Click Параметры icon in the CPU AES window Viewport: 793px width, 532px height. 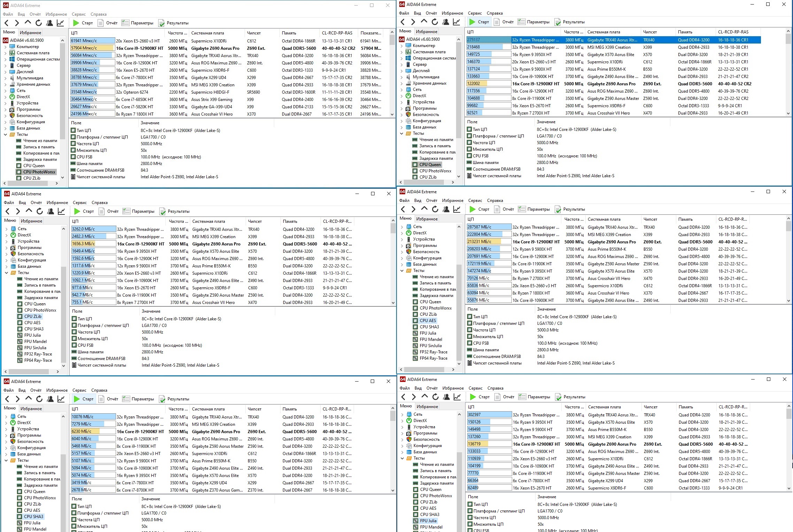522,209
